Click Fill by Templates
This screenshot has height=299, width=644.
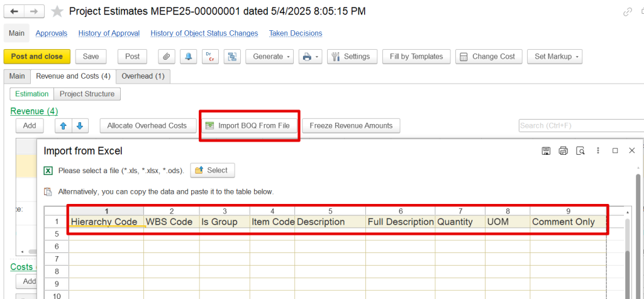[416, 57]
